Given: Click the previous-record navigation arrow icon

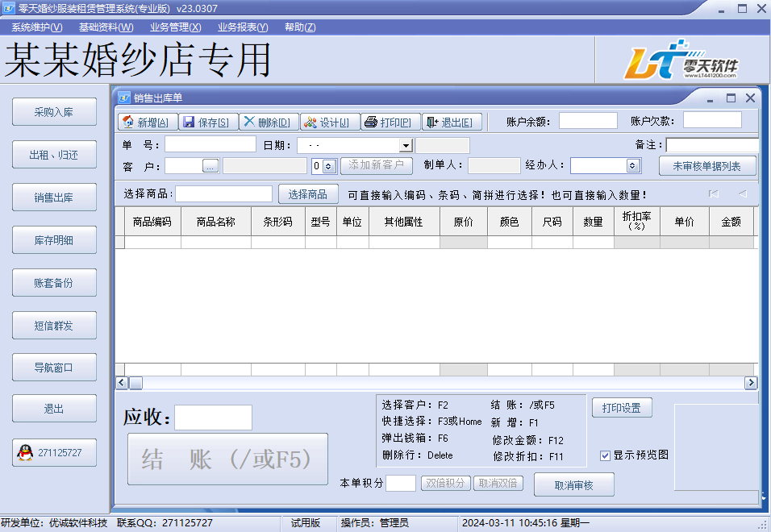Looking at the screenshot, I should click(743, 194).
